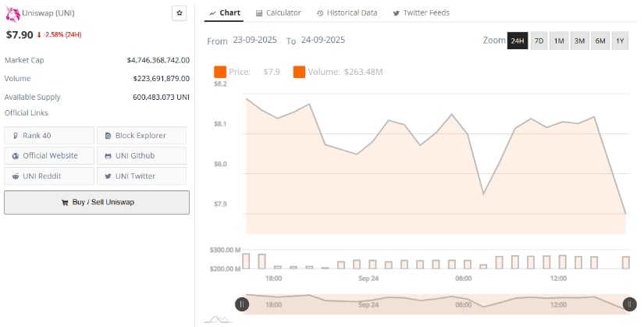Click the right range slider handle
Screen dimensions: 644x327
tap(630, 304)
